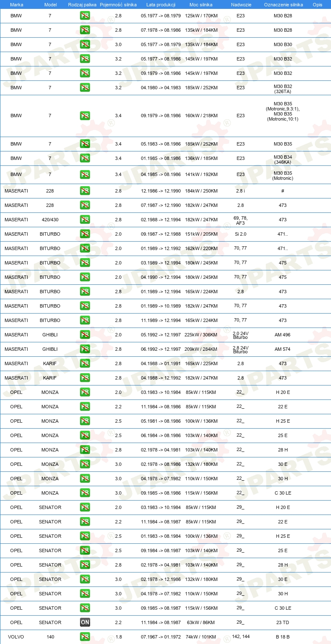Viewport: 331px width, 644px height.
Task: Click petrol icon in the Ghibli AM 496 row
Action: (x=85, y=335)
